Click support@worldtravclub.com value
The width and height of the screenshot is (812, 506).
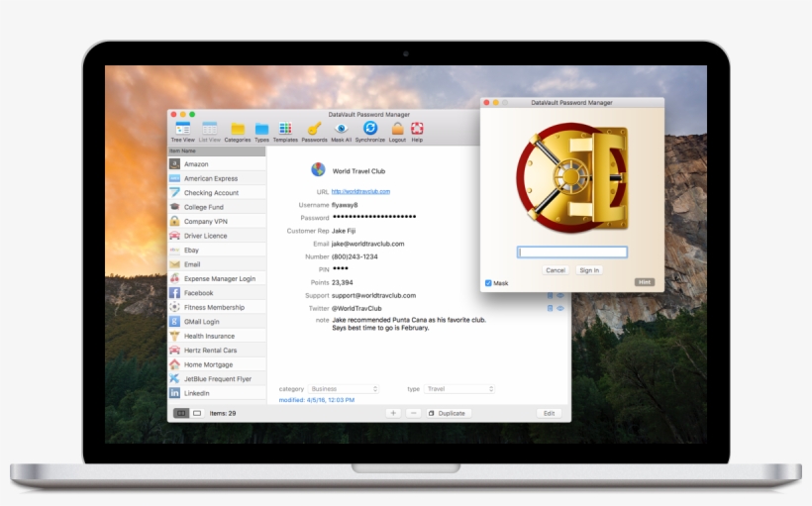coord(373,295)
